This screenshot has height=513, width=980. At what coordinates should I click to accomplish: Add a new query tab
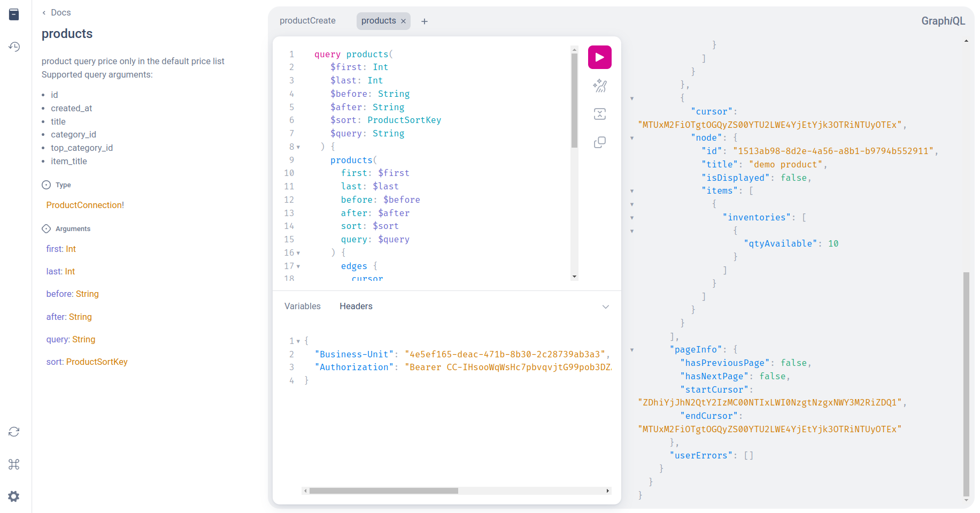tap(425, 21)
